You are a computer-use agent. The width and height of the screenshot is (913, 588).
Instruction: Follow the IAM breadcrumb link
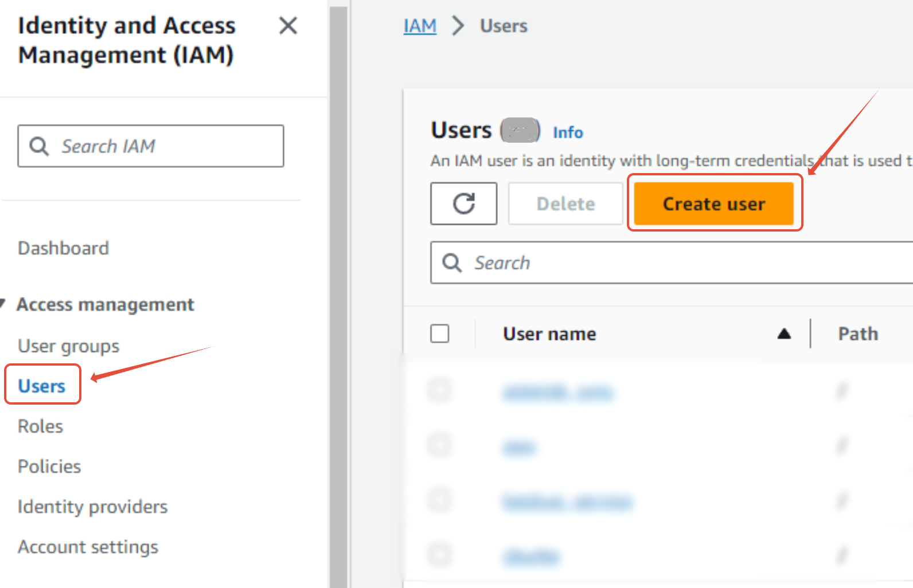click(420, 26)
